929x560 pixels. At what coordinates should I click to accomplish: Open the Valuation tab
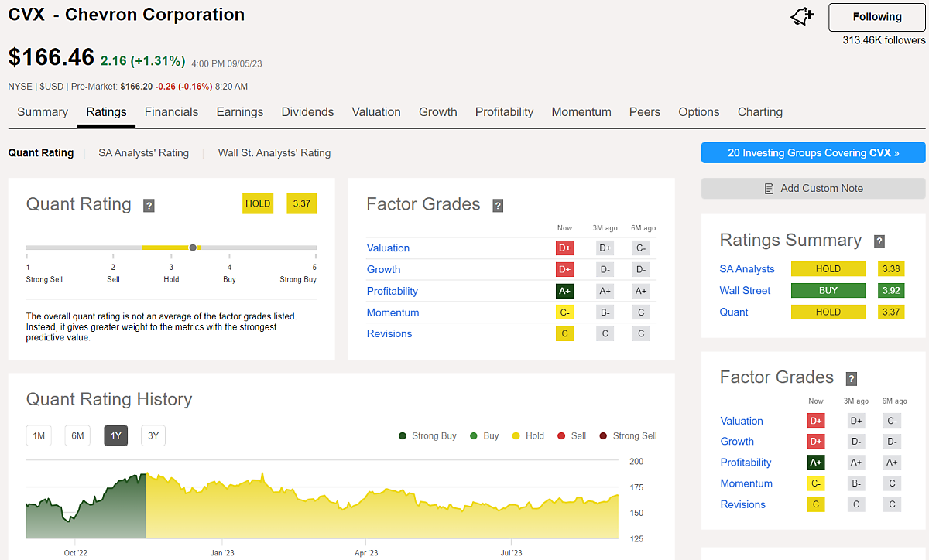pyautogui.click(x=376, y=112)
